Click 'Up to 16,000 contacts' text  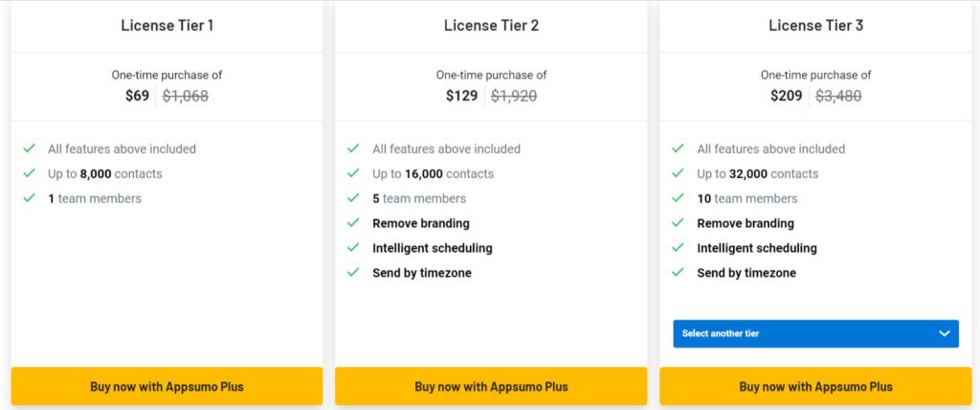point(434,173)
